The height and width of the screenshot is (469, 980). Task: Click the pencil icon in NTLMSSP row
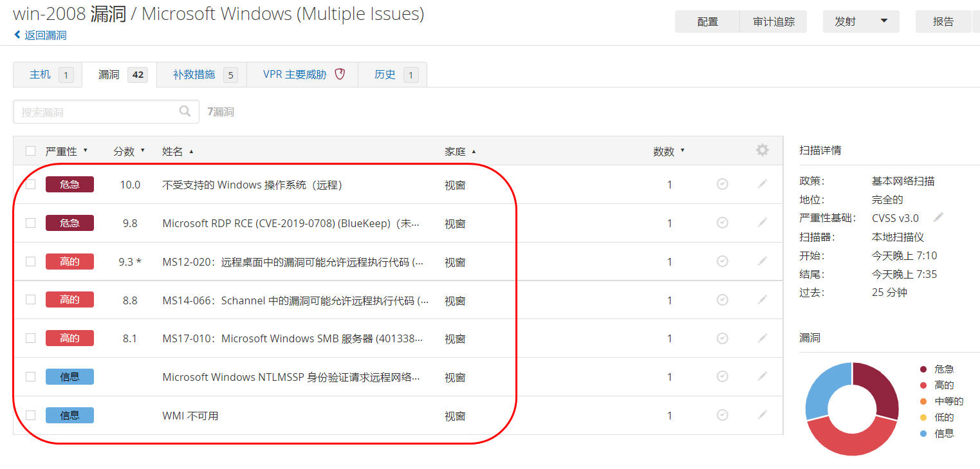(x=763, y=376)
